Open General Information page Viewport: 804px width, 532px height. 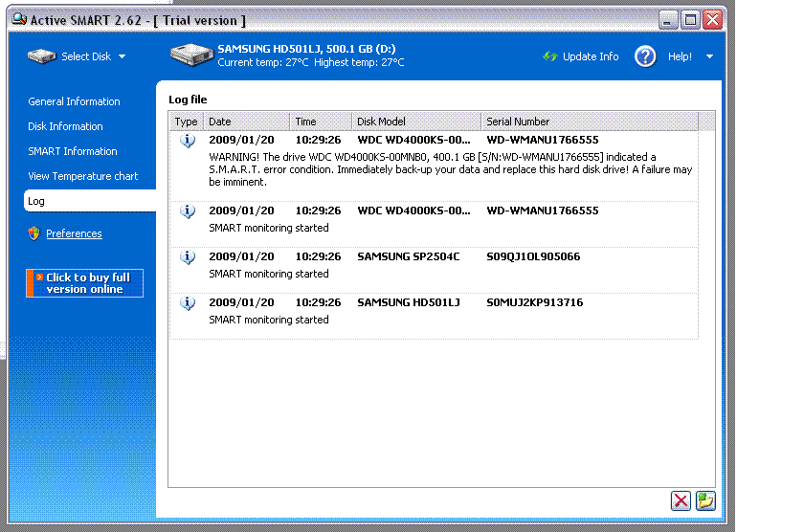pos(74,101)
